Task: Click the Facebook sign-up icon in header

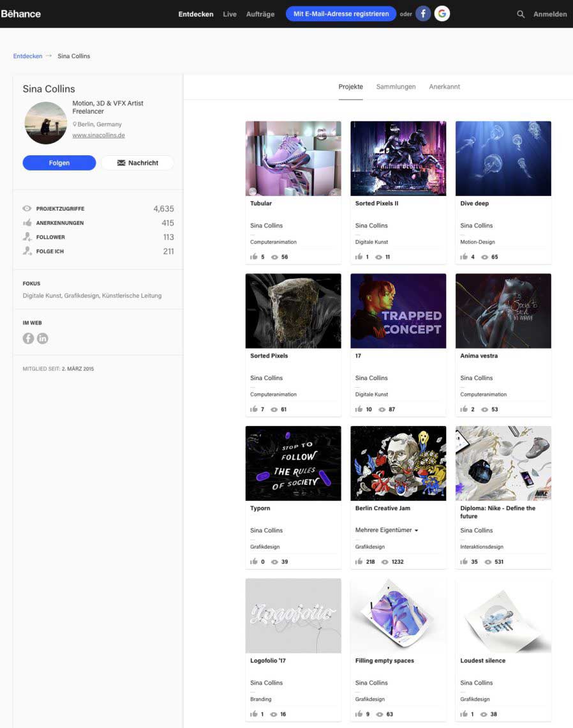Action: [x=422, y=14]
